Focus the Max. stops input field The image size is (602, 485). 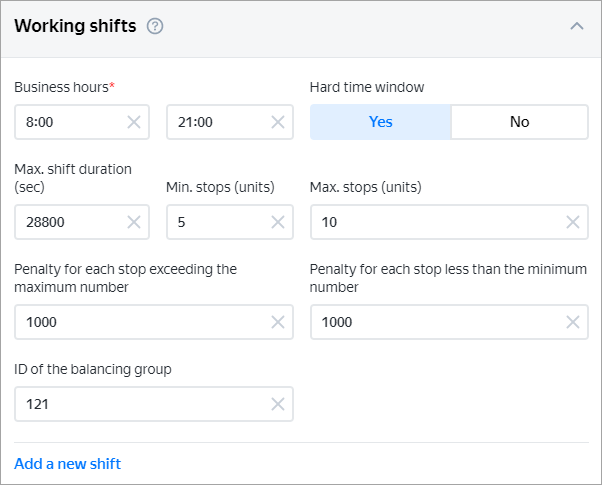435,222
